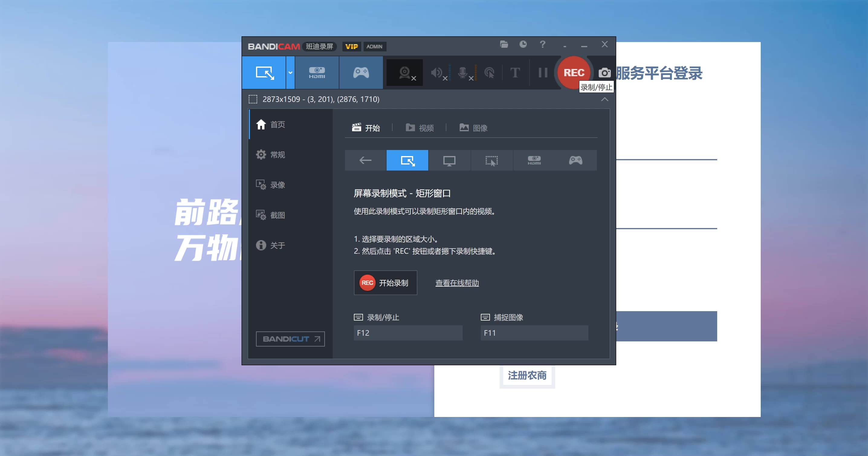This screenshot has height=456, width=868.
Task: Select fullscreen monitor recording mode
Action: pos(449,160)
